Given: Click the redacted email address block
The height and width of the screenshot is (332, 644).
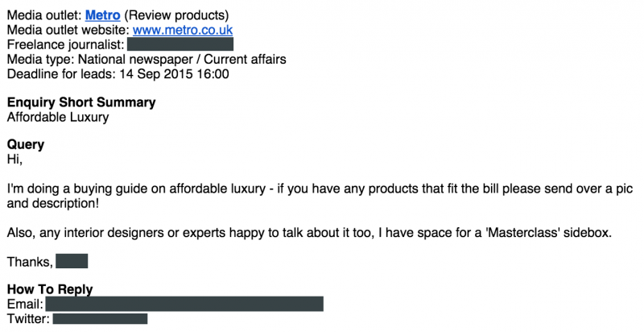Looking at the screenshot, I should point(184,304).
